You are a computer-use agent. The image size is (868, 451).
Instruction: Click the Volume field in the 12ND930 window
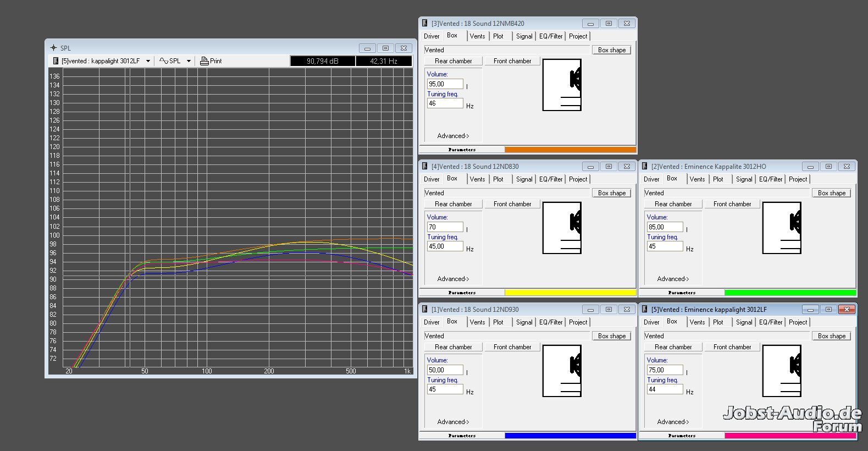pos(445,370)
